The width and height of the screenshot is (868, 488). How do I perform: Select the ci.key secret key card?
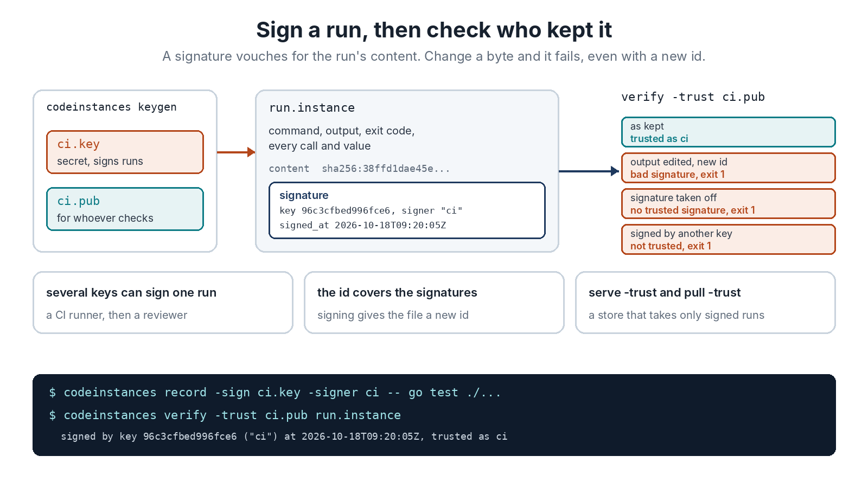click(x=125, y=152)
